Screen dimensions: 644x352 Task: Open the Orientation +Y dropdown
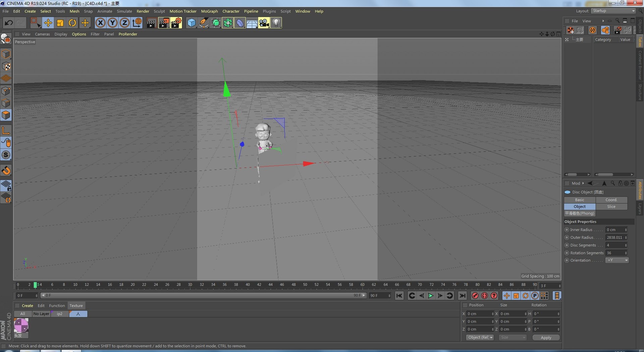pyautogui.click(x=617, y=260)
